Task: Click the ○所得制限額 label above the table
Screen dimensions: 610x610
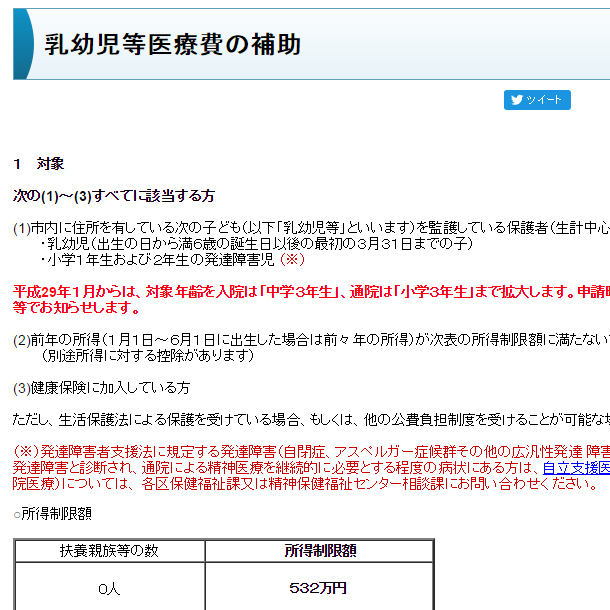Action: [x=53, y=514]
